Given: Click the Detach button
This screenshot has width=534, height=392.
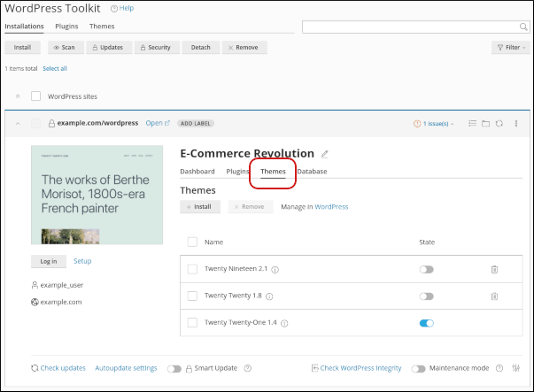Looking at the screenshot, I should click(201, 47).
